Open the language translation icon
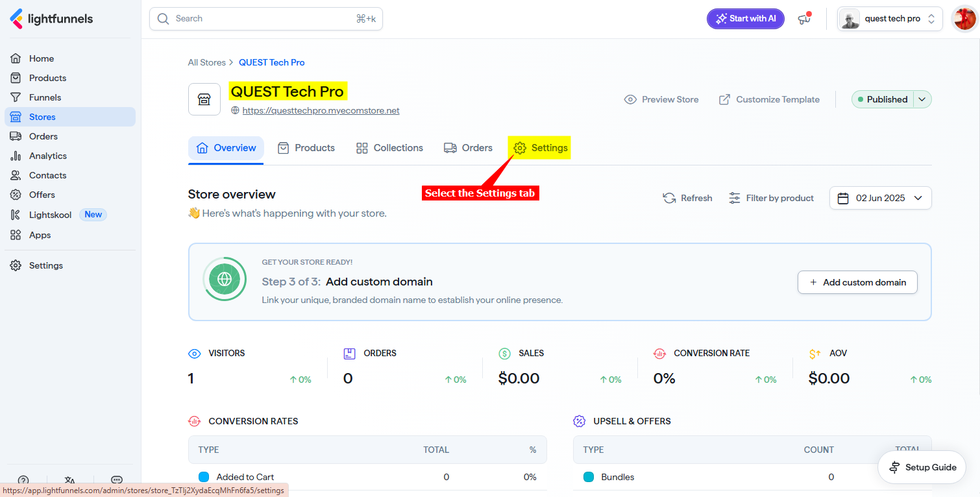Viewport: 980px width, 497px height. (x=70, y=481)
